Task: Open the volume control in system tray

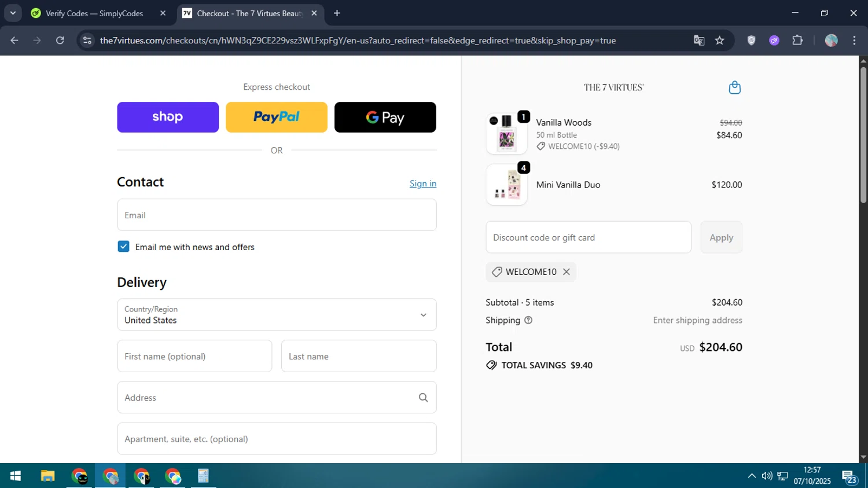Action: coord(767,476)
